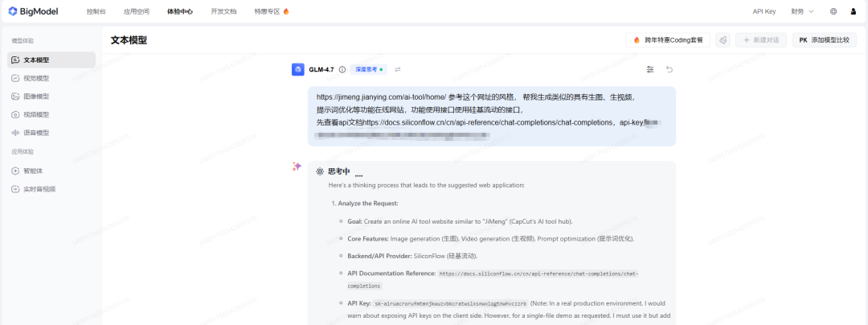
Task: Select 文本模型 in the sidebar
Action: pos(51,60)
